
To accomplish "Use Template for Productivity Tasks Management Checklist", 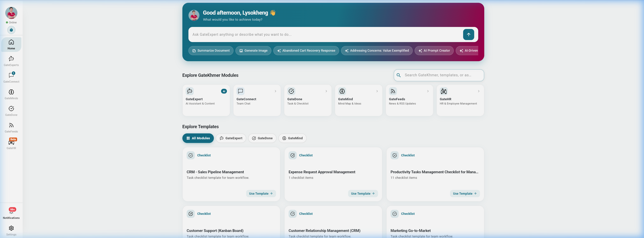I will [465, 194].
